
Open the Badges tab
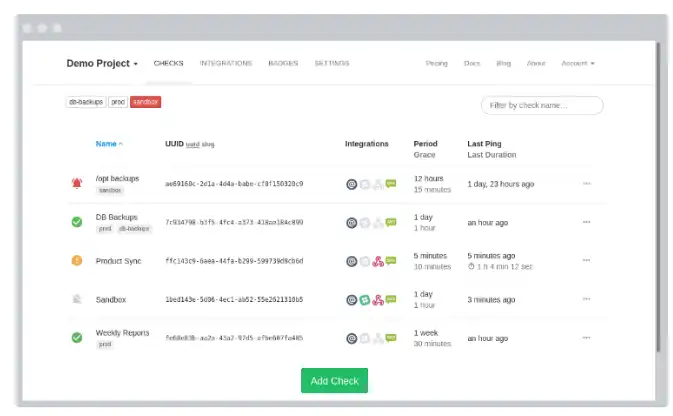(283, 63)
